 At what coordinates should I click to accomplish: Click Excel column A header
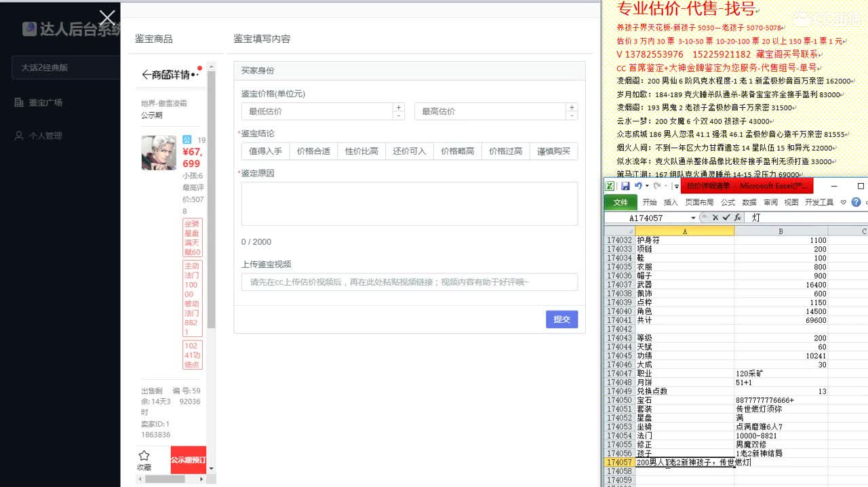[x=684, y=231]
